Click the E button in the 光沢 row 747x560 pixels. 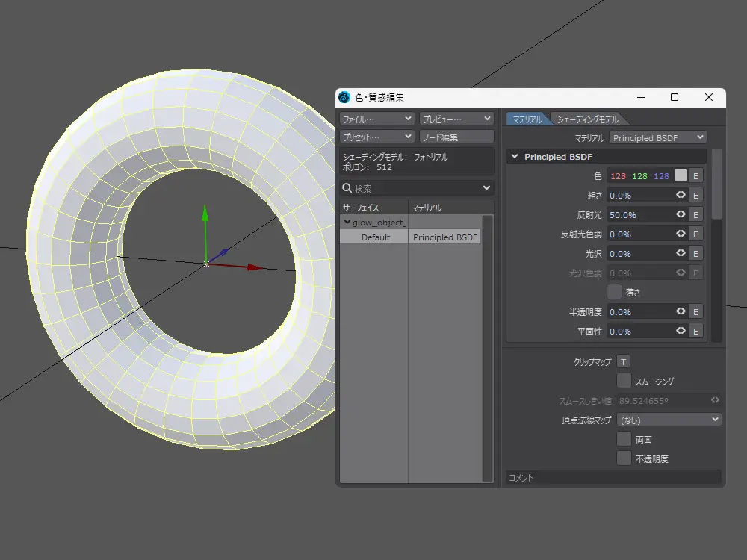[x=695, y=254]
